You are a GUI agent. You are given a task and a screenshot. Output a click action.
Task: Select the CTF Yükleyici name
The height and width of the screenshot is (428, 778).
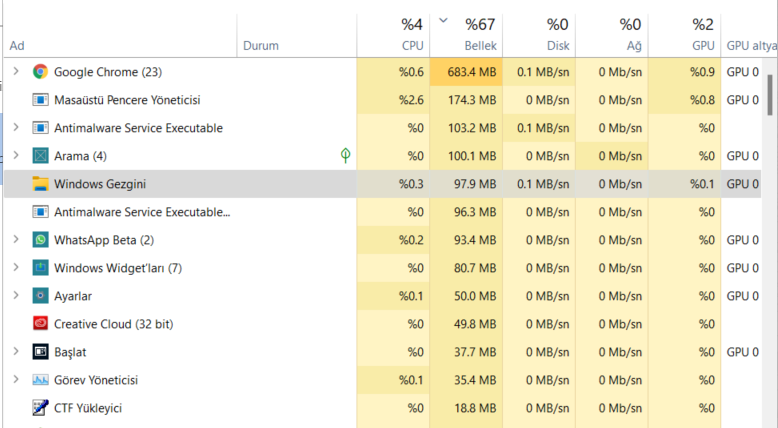tap(88, 408)
